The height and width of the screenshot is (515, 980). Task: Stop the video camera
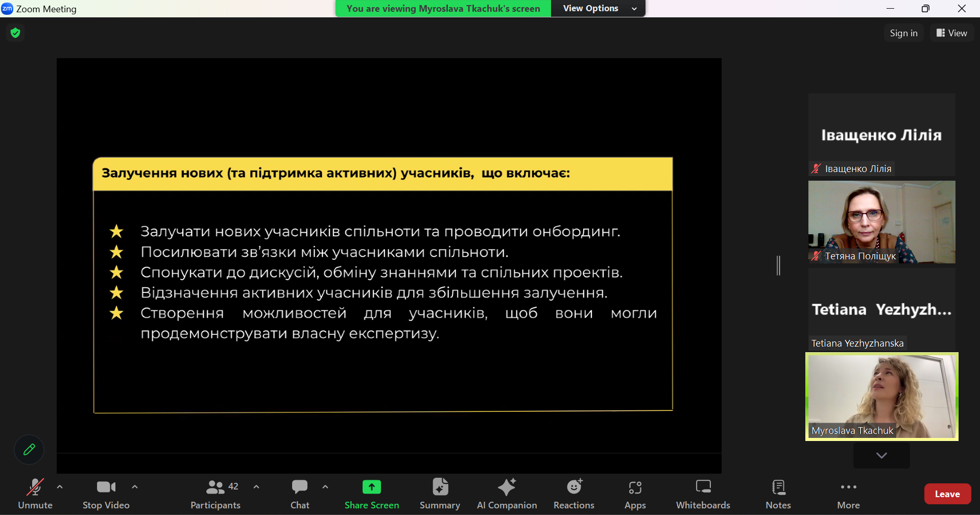pyautogui.click(x=106, y=488)
